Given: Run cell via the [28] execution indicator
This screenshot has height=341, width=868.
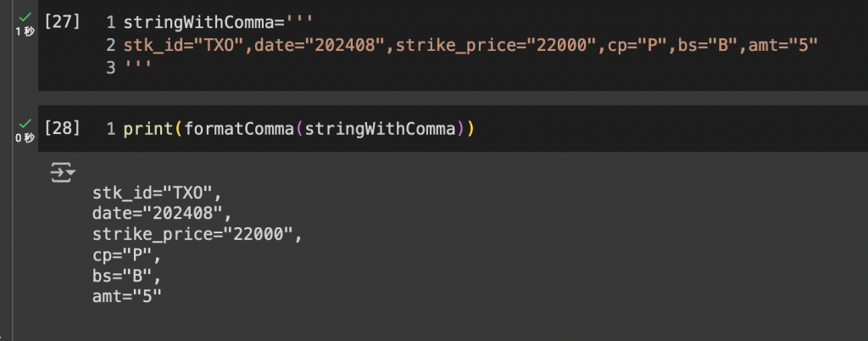Looking at the screenshot, I should point(62,128).
